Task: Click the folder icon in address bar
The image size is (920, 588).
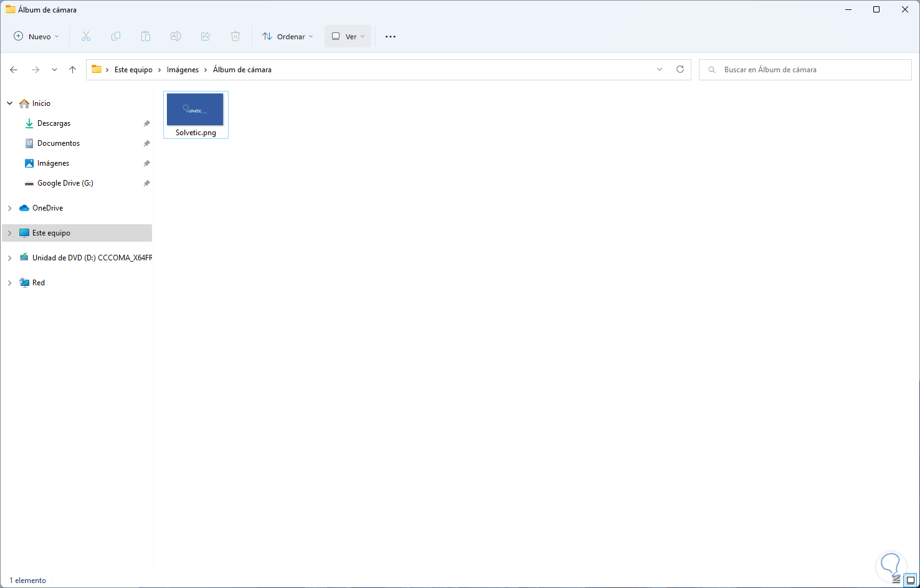Action: pos(97,70)
